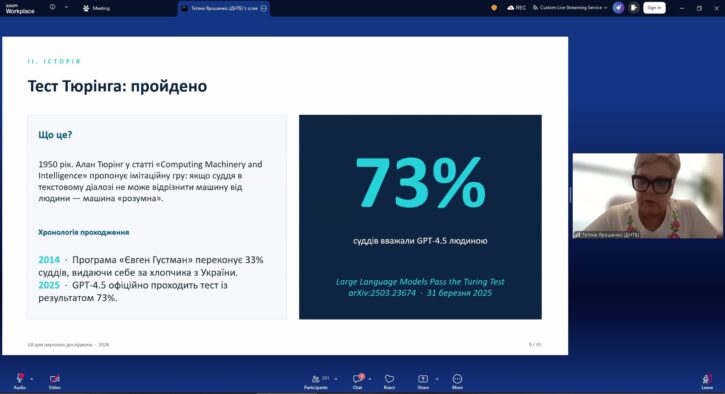Unmute using the Audio microphone icon
725x394 pixels.
tap(20, 378)
